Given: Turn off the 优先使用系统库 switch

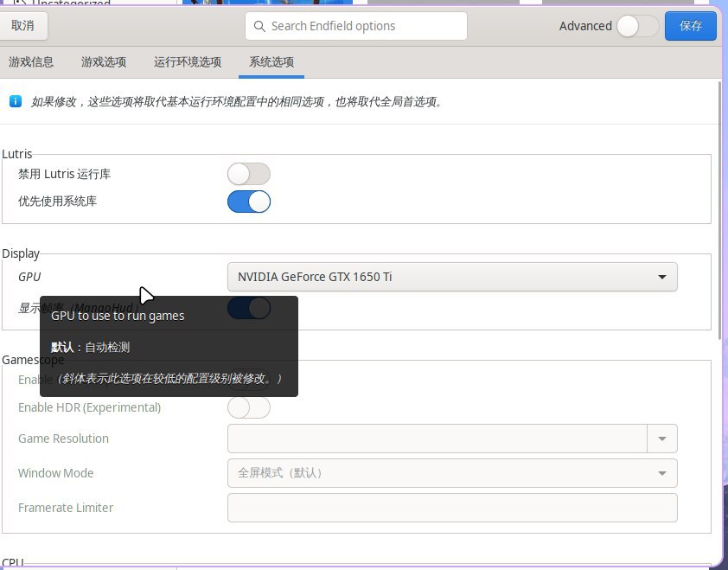Looking at the screenshot, I should pos(249,202).
